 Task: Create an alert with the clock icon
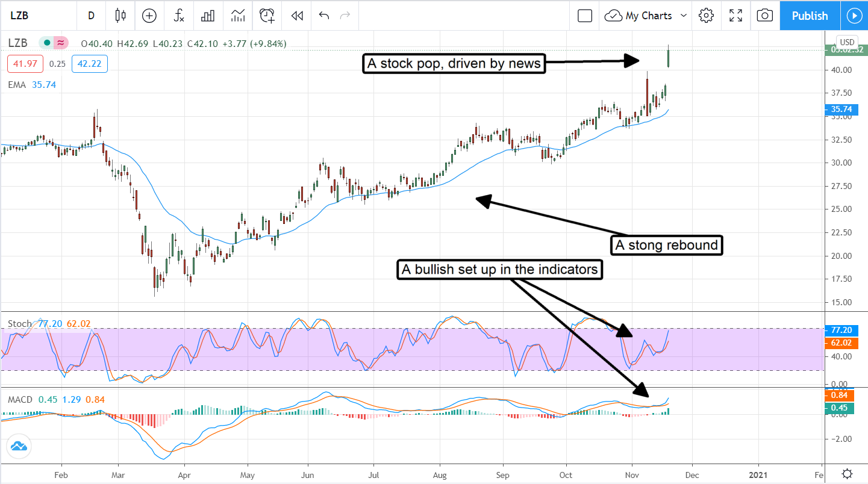coord(267,16)
